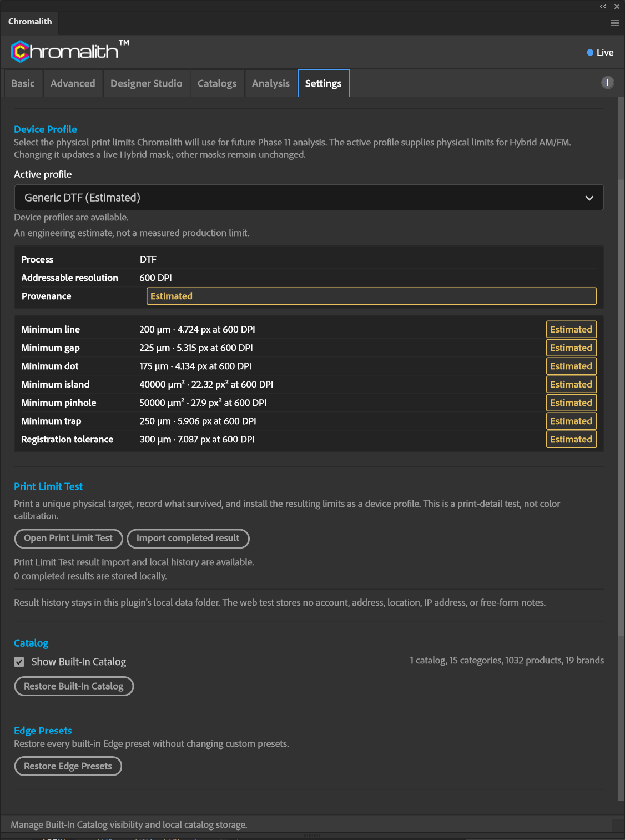Image resolution: width=625 pixels, height=840 pixels.
Task: Open the Active profile dropdown
Action: tap(309, 198)
